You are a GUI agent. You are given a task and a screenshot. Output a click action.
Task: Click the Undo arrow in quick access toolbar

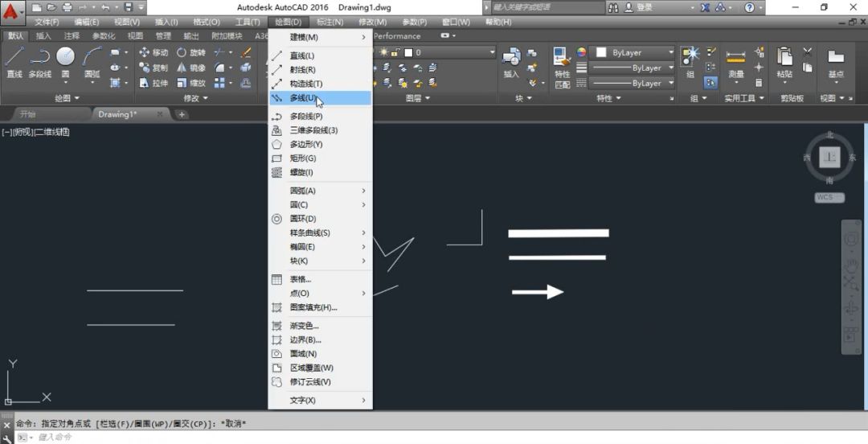[105, 8]
